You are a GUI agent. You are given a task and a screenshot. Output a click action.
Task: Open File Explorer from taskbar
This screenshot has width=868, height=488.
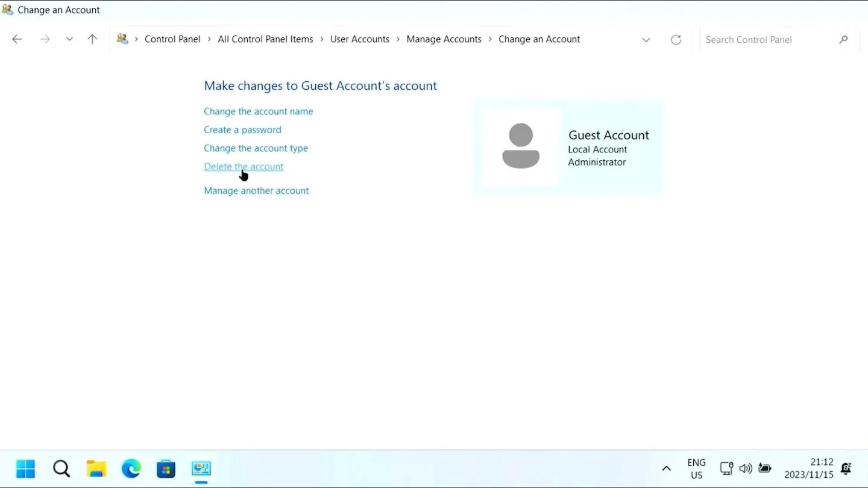coord(96,468)
